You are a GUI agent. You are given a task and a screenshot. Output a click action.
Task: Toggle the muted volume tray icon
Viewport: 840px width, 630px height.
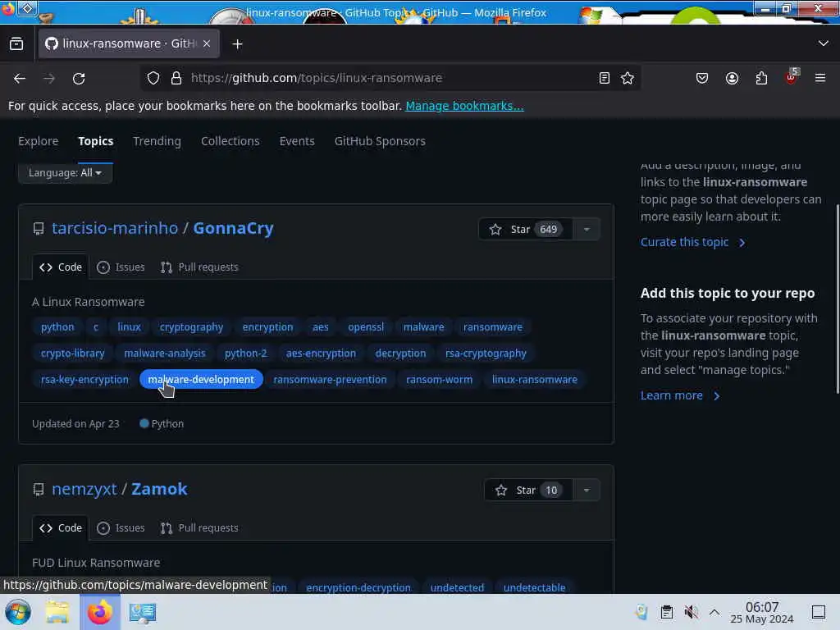tap(691, 612)
